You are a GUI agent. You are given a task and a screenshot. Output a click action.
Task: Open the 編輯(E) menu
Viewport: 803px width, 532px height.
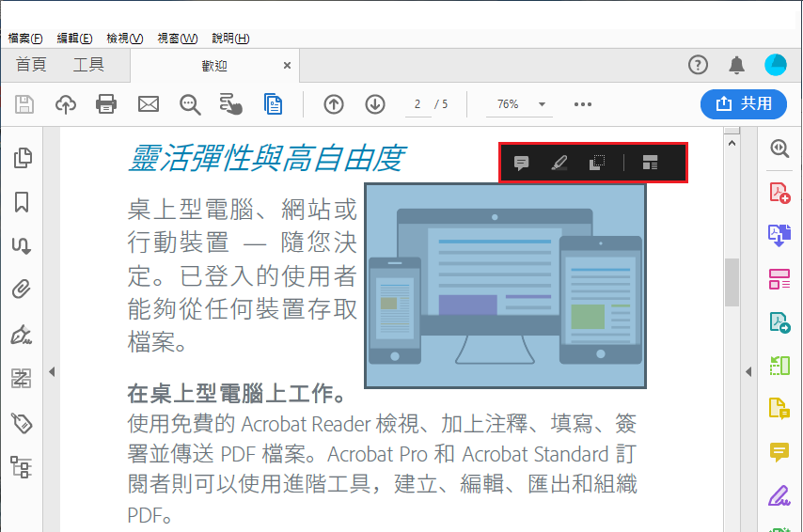coord(75,39)
